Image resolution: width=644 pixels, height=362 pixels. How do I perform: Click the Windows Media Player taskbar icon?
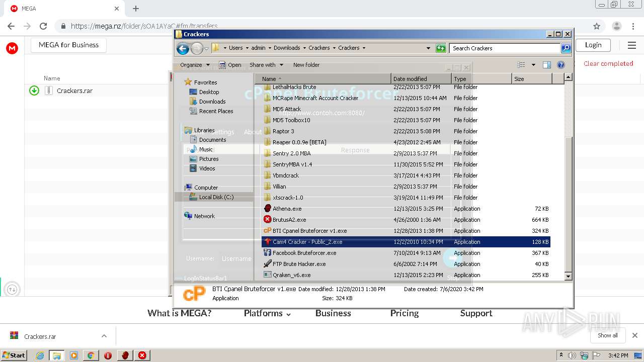pos(74,355)
